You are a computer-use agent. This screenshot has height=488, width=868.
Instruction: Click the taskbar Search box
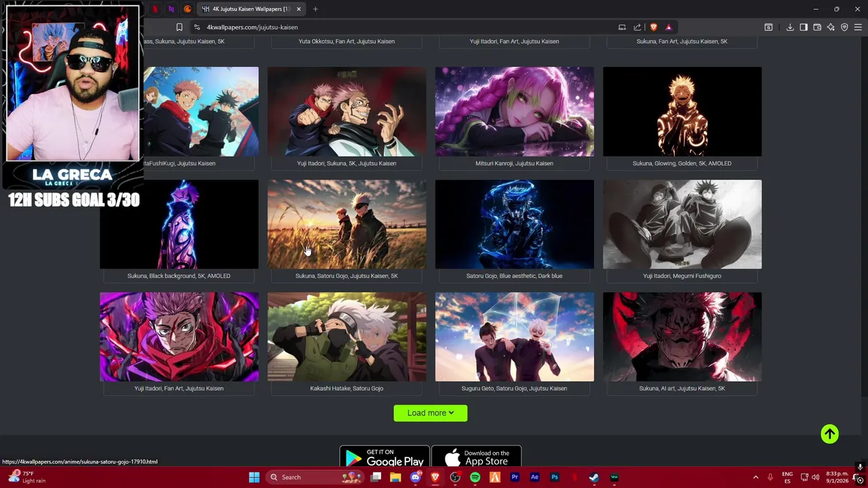tap(314, 477)
